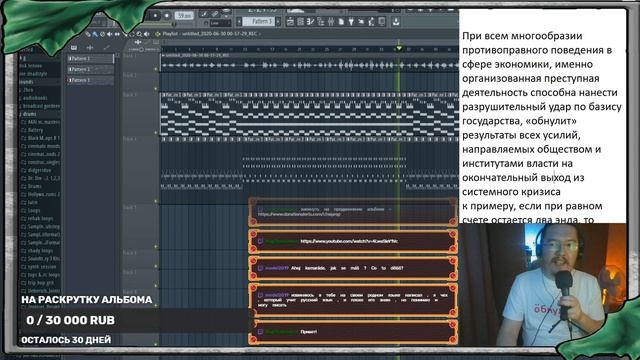Select the magnifier Zoom tool in Playlist
Viewport: 640px width, 360px height.
point(139,34)
